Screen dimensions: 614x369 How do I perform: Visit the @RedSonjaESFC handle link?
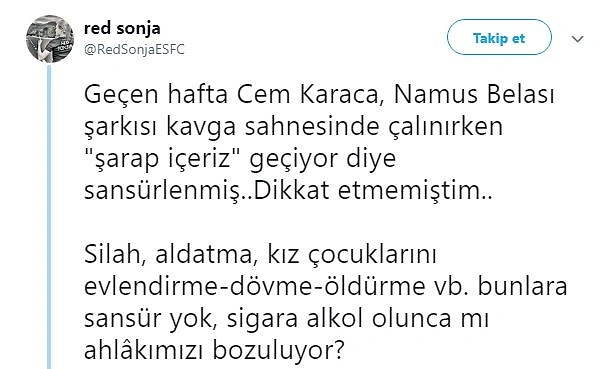[134, 50]
